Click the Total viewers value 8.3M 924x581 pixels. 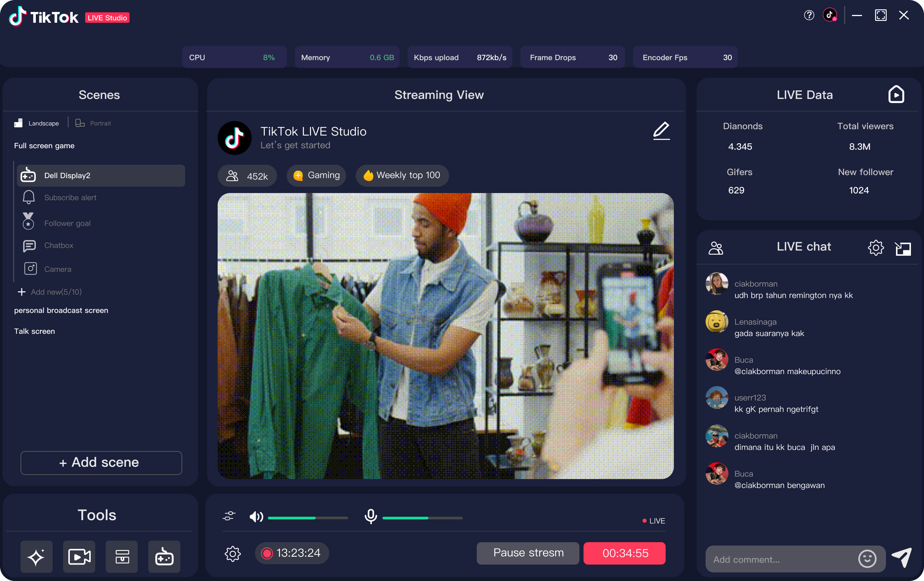(x=859, y=147)
